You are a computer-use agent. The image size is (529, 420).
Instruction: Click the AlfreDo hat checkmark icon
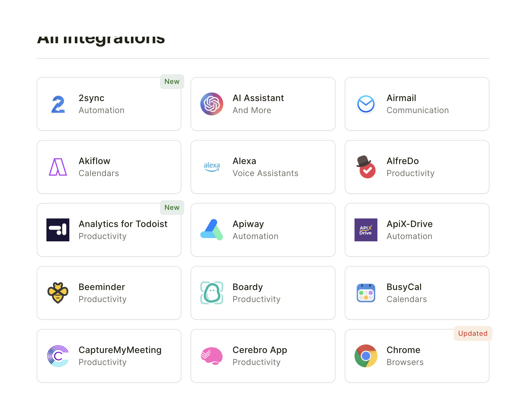pyautogui.click(x=366, y=167)
